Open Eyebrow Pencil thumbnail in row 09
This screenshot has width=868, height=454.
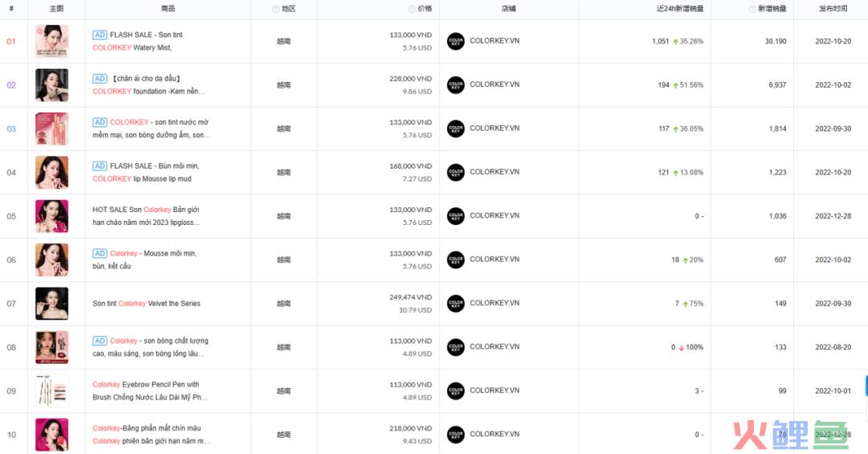point(52,391)
